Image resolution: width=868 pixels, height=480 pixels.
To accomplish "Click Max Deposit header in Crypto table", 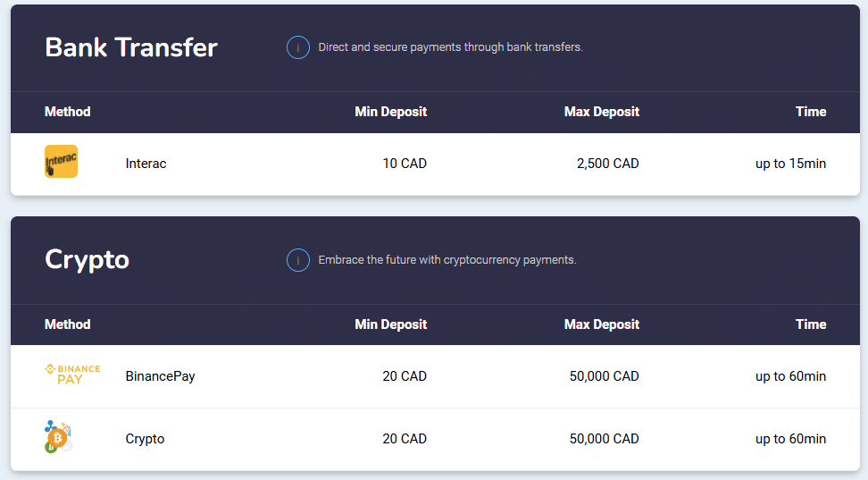I will point(602,324).
